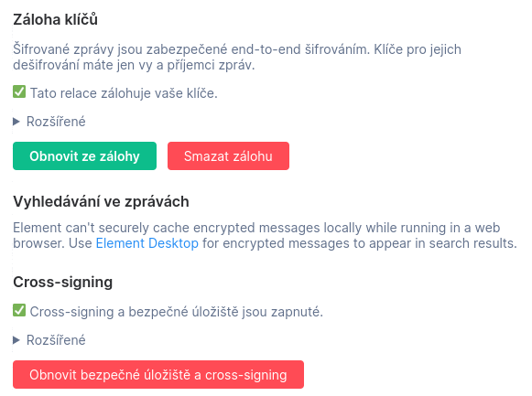Viewport: 532px width, 396px height.
Task: Click the Cross-signing a bezpečné úložiště status text
Action: point(177,312)
